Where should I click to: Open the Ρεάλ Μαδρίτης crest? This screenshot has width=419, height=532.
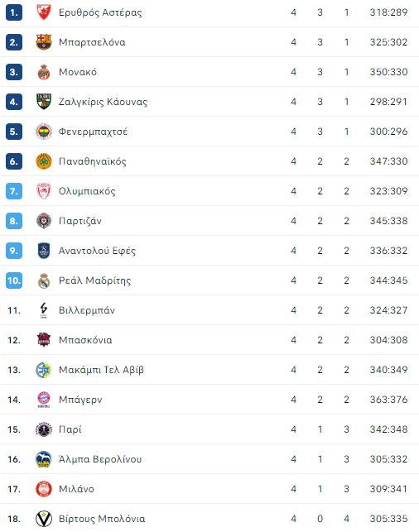pyautogui.click(x=44, y=280)
